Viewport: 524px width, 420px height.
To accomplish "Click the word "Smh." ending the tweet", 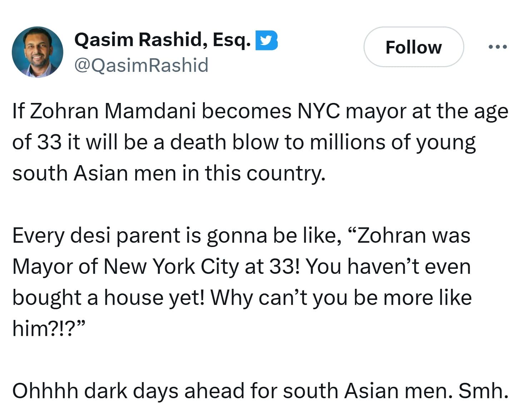I will pos(483,390).
